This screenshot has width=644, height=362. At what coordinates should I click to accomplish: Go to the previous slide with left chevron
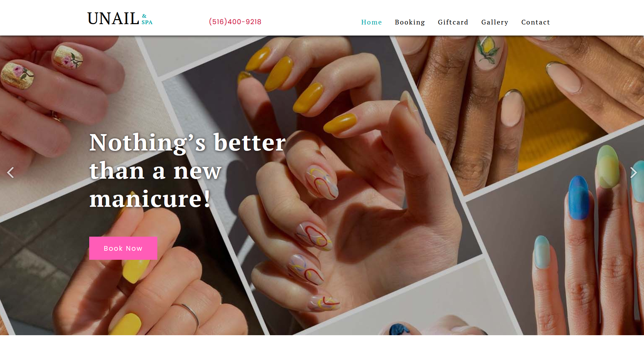click(x=10, y=173)
